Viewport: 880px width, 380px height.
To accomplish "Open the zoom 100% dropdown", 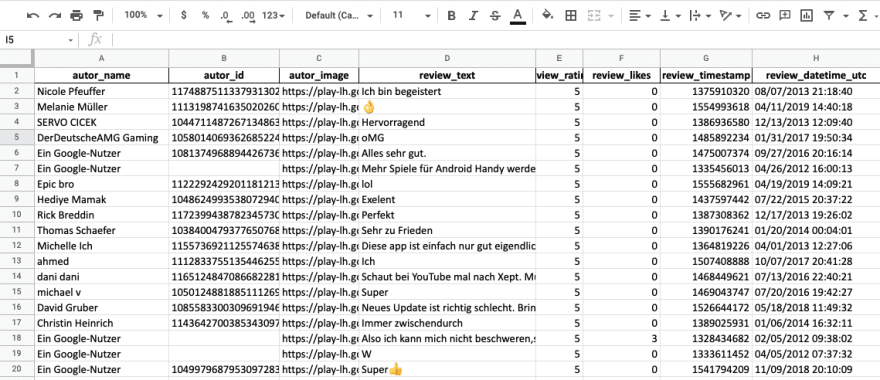I will tap(143, 16).
